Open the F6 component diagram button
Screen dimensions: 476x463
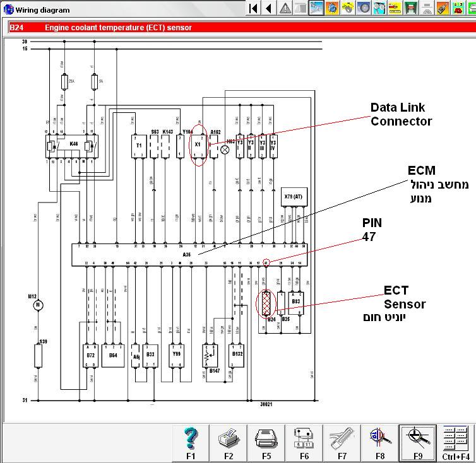[304, 442]
